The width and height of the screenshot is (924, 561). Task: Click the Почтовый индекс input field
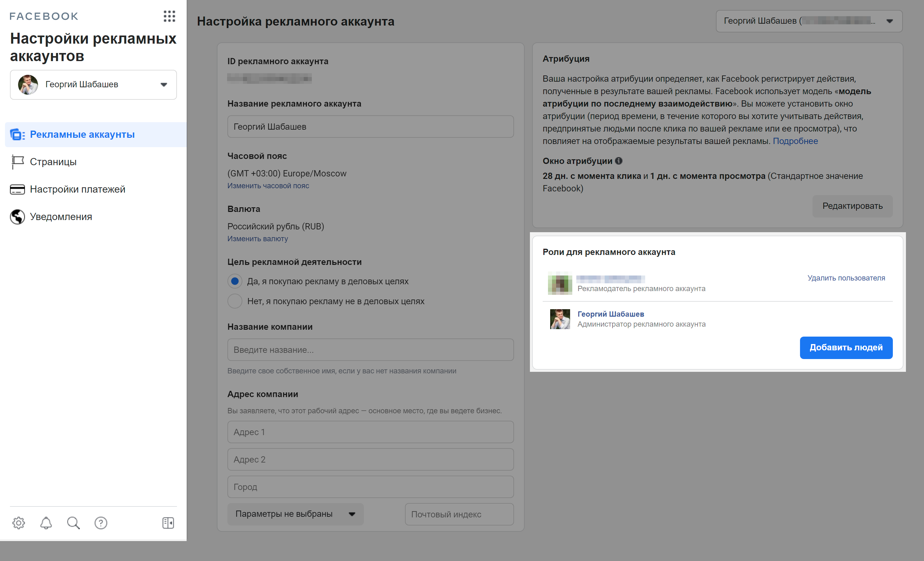tap(460, 514)
